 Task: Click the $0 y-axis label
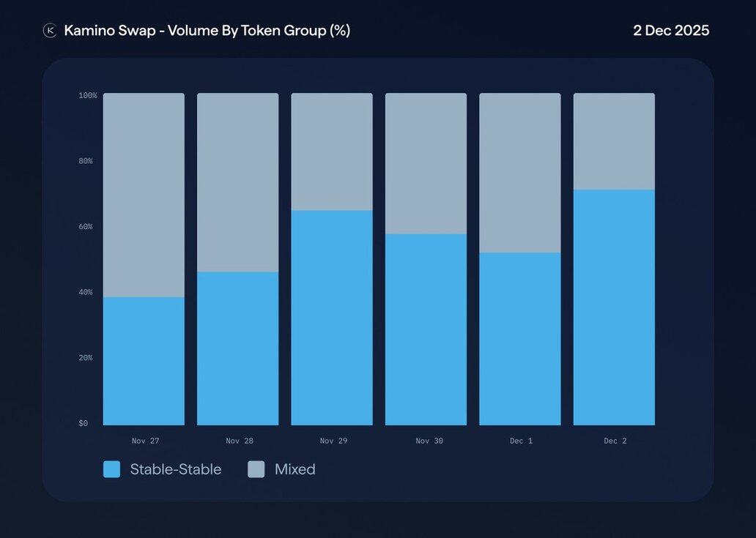coord(83,423)
